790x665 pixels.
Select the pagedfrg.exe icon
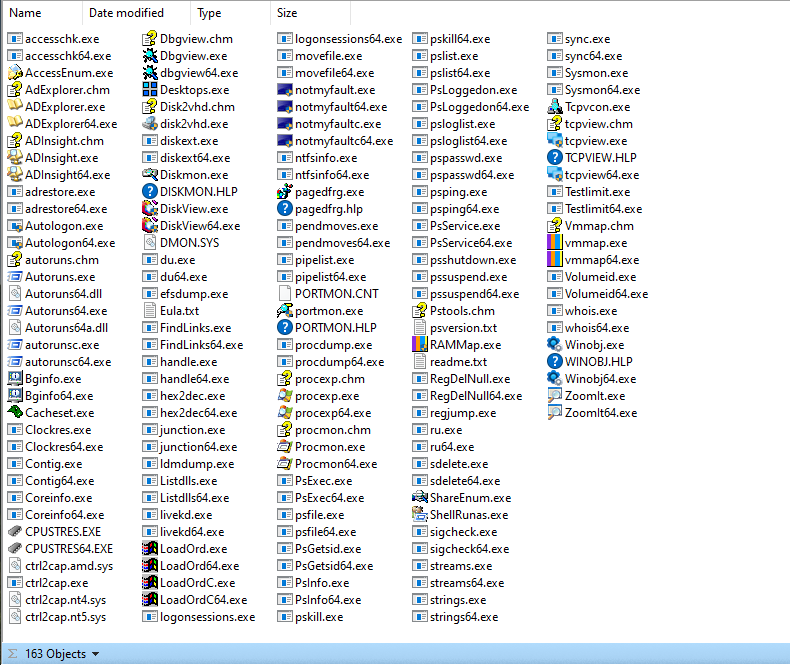click(x=285, y=191)
